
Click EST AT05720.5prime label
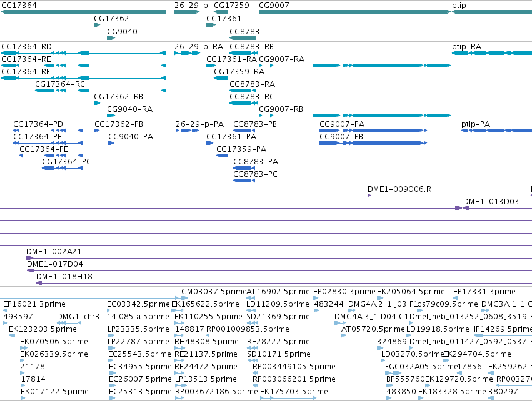(373, 329)
